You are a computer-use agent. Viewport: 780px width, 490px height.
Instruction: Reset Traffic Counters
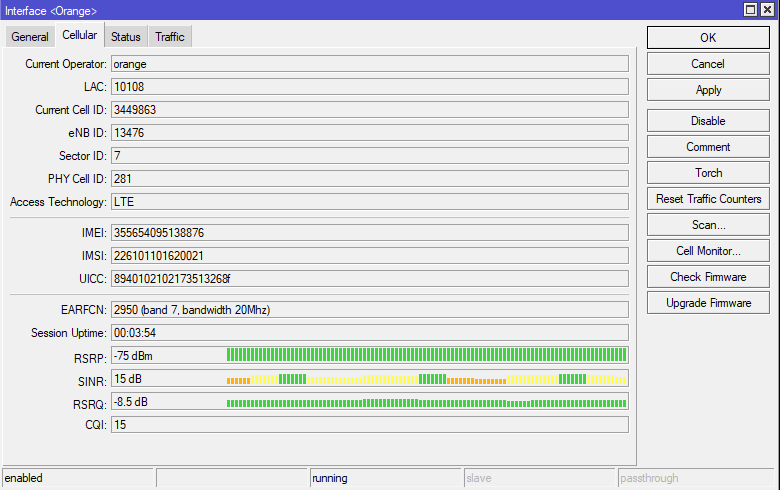click(x=708, y=199)
